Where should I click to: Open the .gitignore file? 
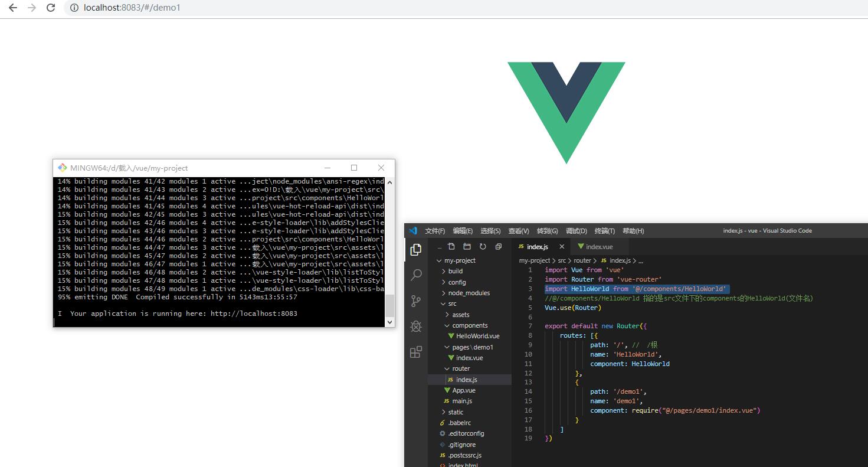click(x=457, y=445)
